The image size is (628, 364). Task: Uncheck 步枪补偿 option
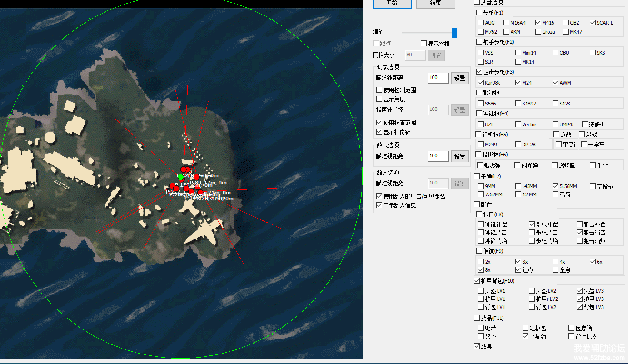click(x=532, y=224)
